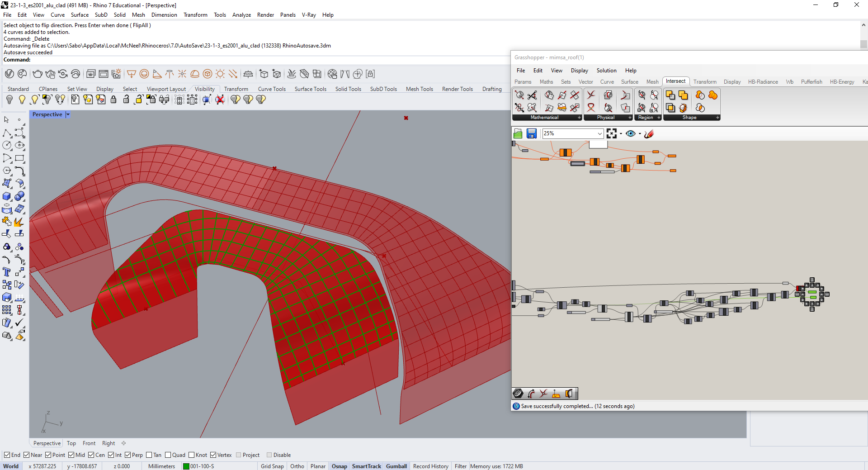Viewport: 868px width, 470px height.
Task: Click the Filter status bar button
Action: 460,466
